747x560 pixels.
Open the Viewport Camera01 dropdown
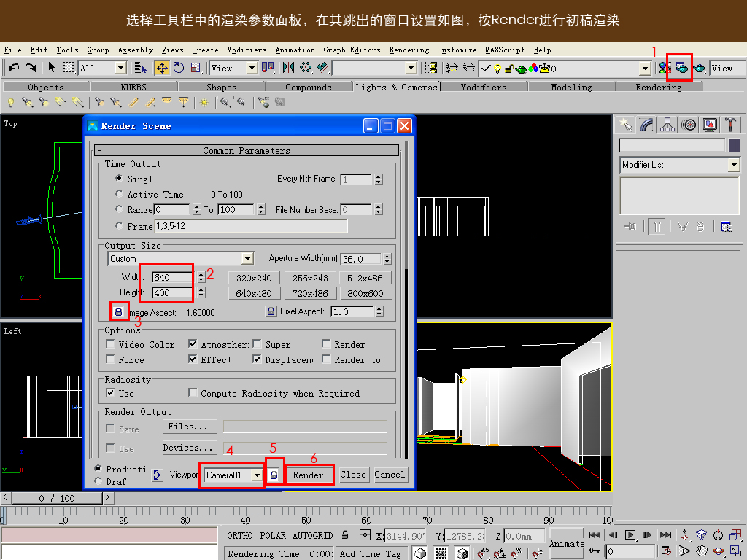coord(257,475)
